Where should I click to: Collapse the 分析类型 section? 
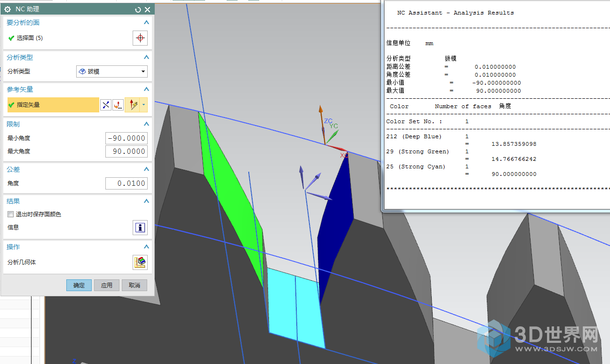pos(146,57)
